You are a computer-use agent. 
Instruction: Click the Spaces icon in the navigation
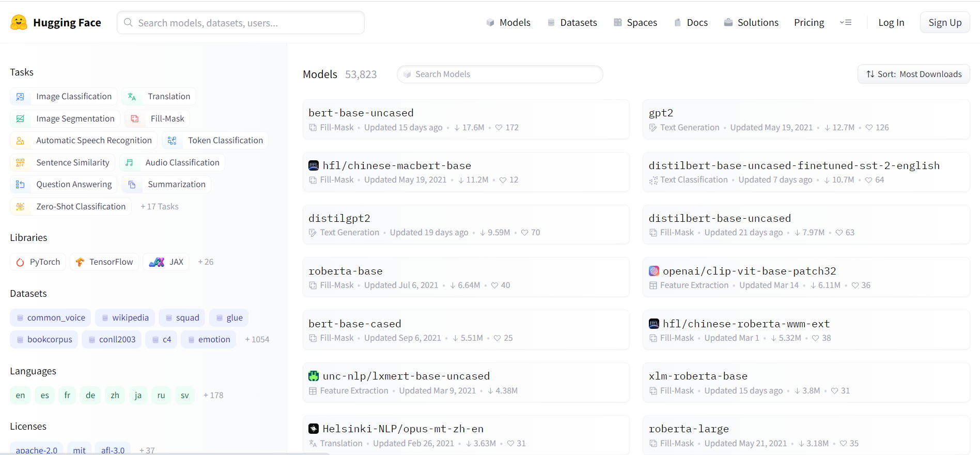[x=617, y=23]
